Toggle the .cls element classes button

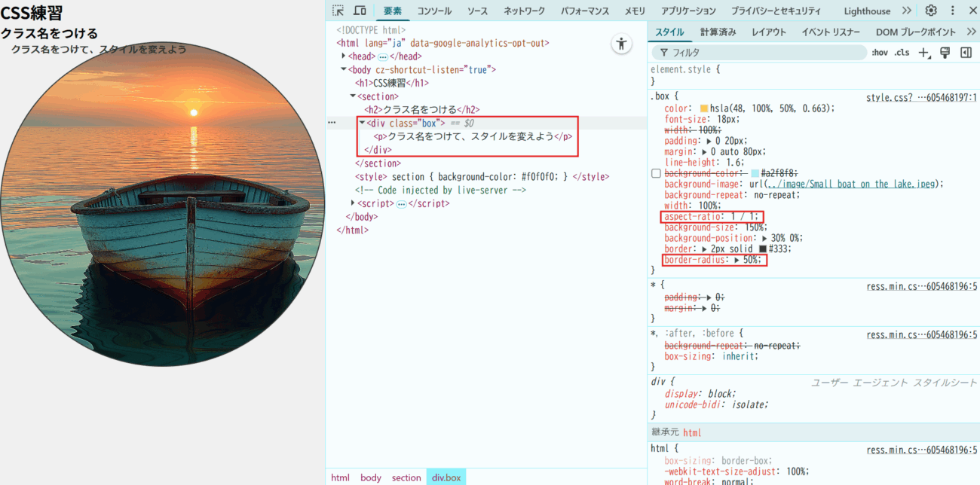click(x=902, y=53)
